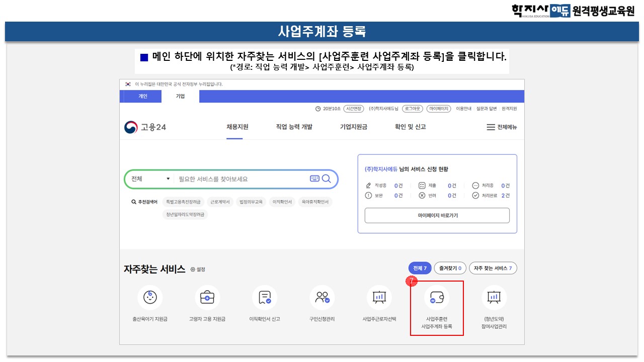644x362 pixels.
Task: Open the 직업 능력 개발 menu
Action: click(x=294, y=127)
